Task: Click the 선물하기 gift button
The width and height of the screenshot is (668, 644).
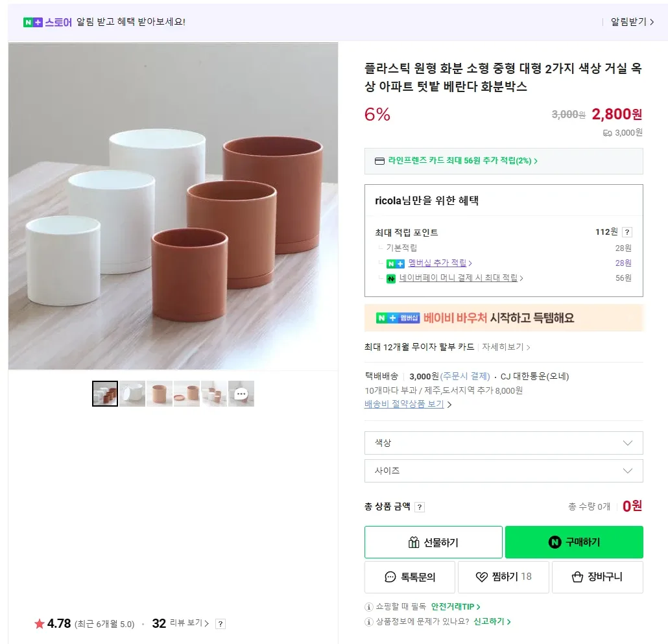Action: tap(433, 542)
